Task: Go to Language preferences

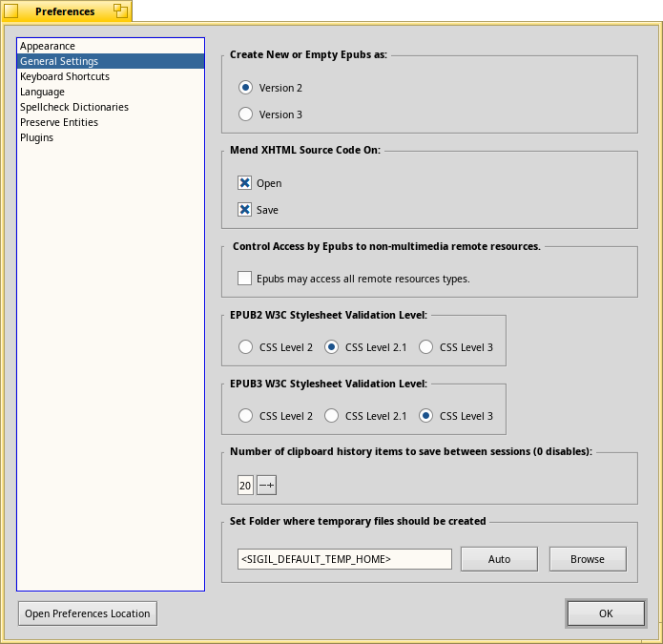Action: click(111, 92)
